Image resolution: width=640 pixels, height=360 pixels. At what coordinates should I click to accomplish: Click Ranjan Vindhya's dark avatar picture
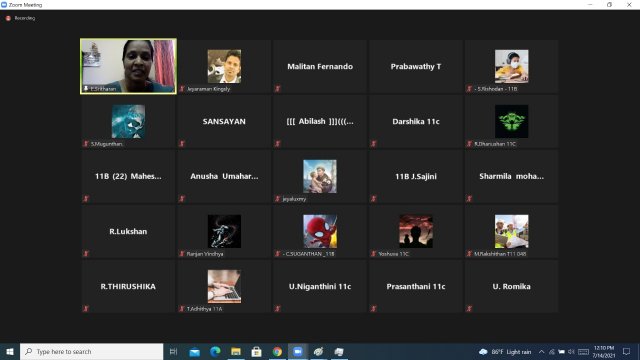click(x=224, y=231)
